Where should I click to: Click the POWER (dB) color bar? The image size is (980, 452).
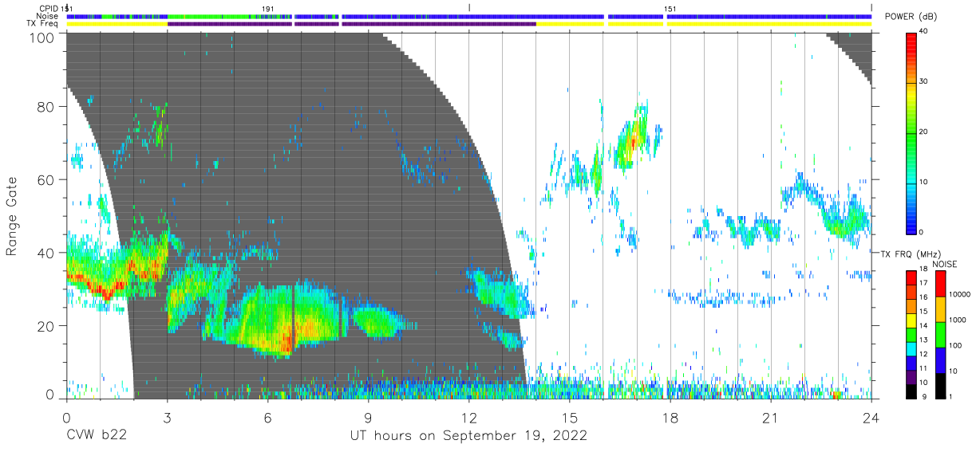[911, 132]
